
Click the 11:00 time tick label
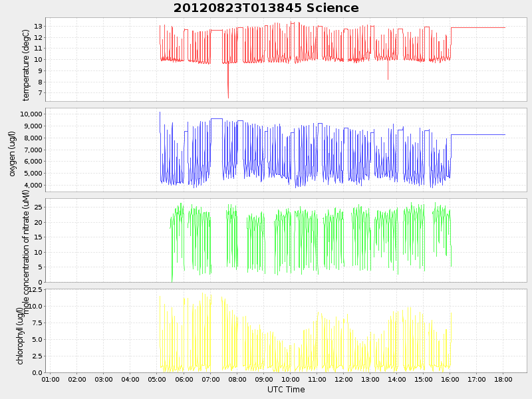(317, 379)
